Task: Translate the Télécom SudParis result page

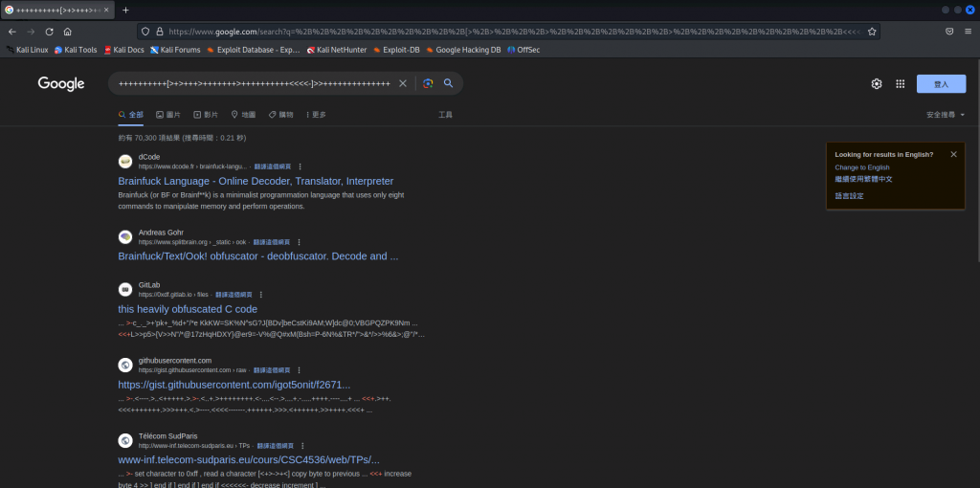Action: [x=275, y=446]
